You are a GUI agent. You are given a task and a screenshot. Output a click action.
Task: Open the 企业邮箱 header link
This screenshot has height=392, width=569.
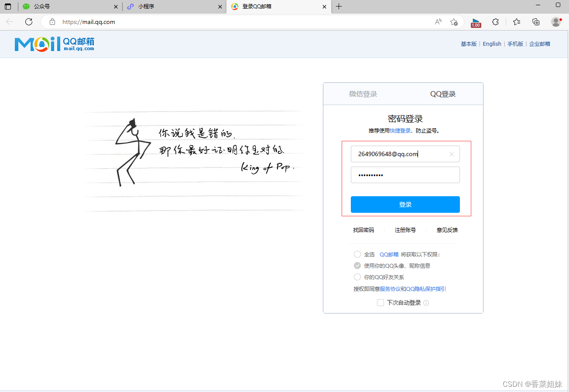(x=540, y=44)
